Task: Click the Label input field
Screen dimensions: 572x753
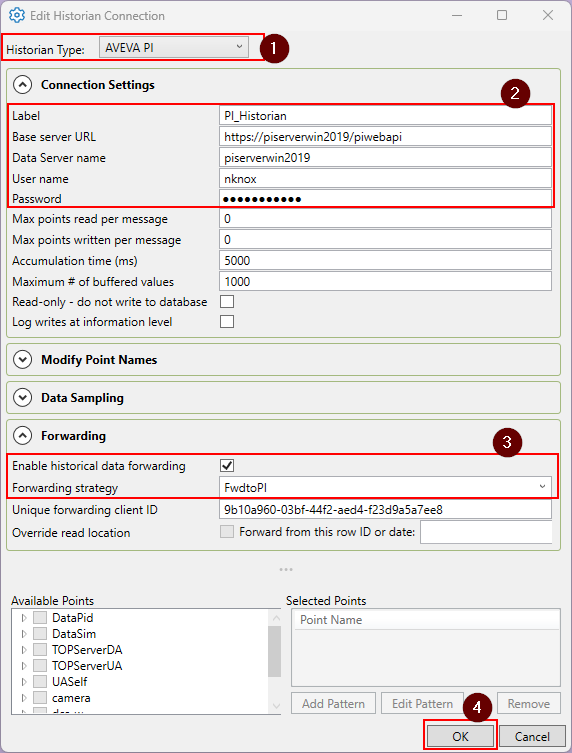Action: tap(385, 116)
